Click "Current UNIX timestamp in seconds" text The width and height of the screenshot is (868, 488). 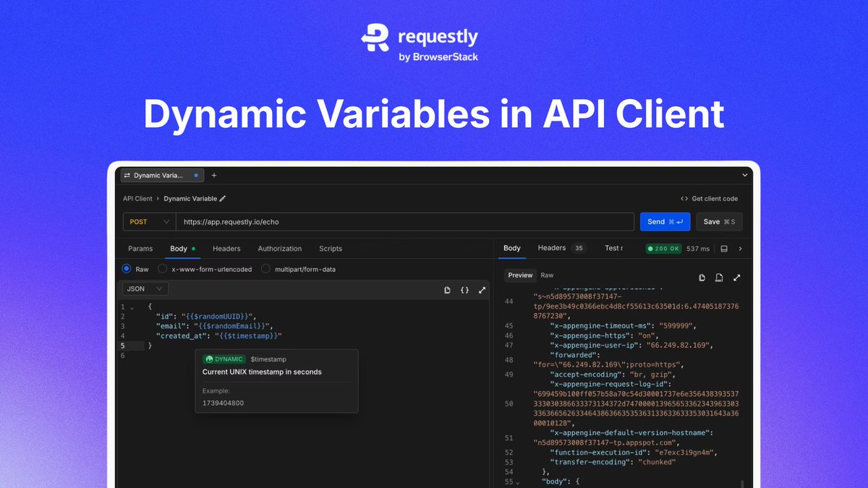tap(262, 372)
